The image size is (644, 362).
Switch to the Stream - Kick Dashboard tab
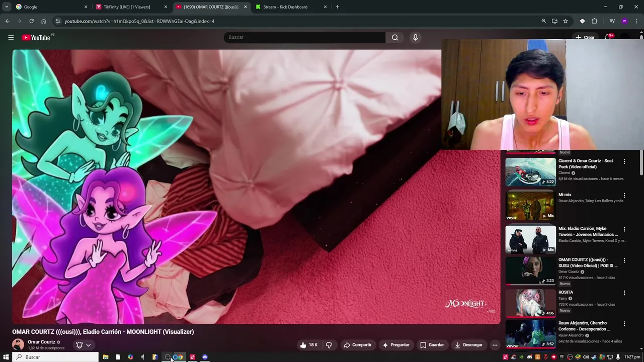pos(291,7)
